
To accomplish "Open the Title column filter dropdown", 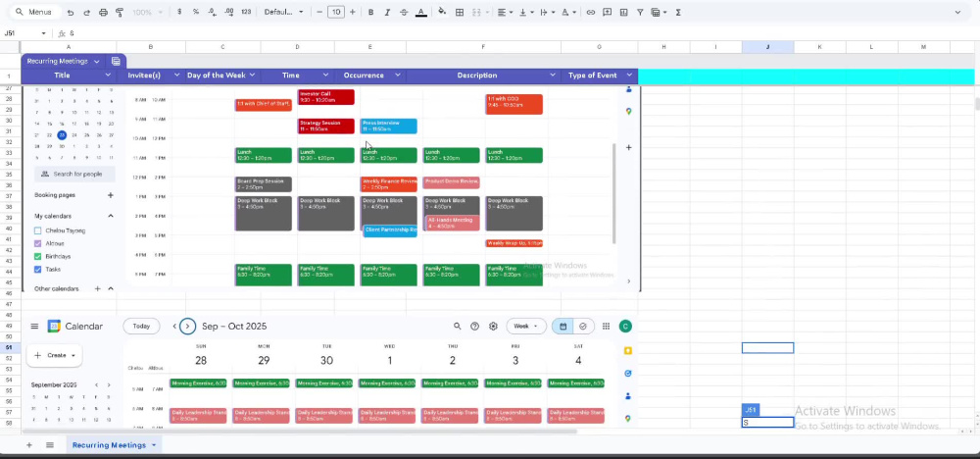I will (x=108, y=76).
